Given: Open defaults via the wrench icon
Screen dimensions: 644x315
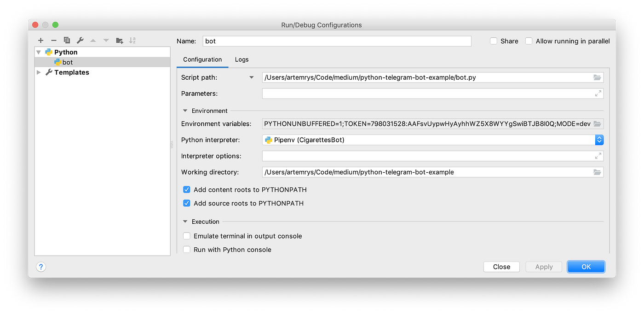Looking at the screenshot, I should (x=80, y=41).
